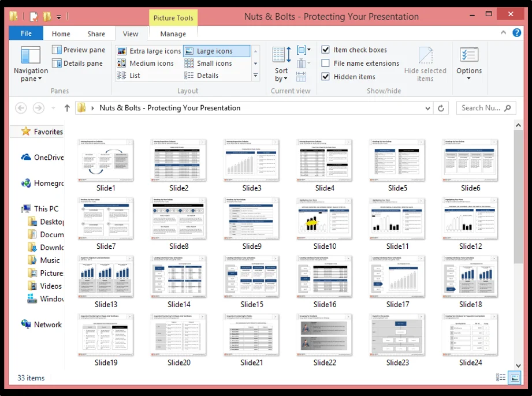
Task: Open the Manage tab under Picture Tools
Action: (173, 34)
